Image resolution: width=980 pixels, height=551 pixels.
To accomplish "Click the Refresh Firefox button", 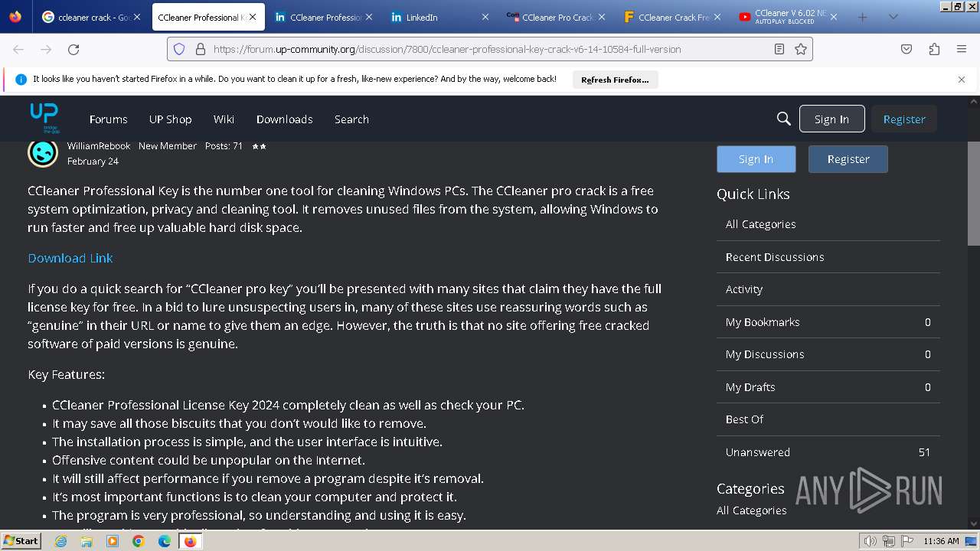I will (x=615, y=80).
